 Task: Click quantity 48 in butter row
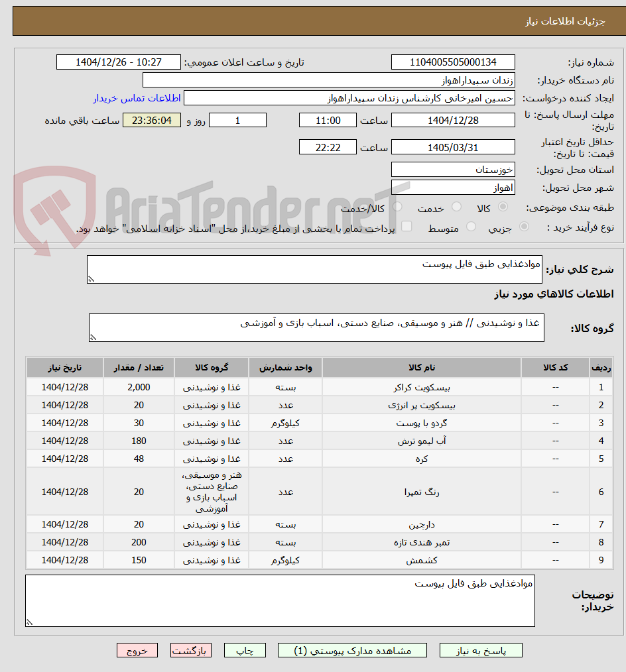coord(139,459)
